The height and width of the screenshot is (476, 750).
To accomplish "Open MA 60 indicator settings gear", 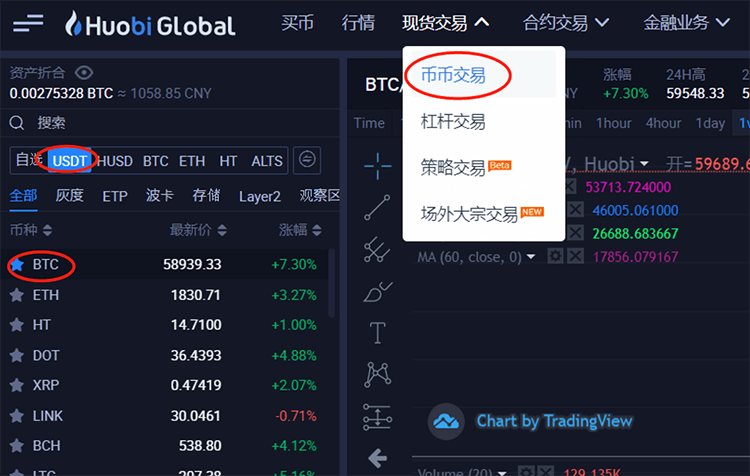I will pos(555,256).
